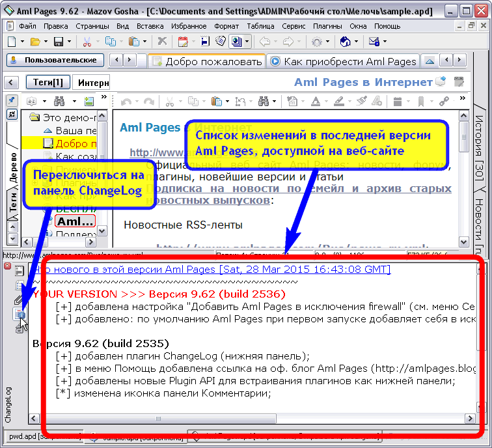Click the bookmark icon in editor toolbar

point(421,102)
